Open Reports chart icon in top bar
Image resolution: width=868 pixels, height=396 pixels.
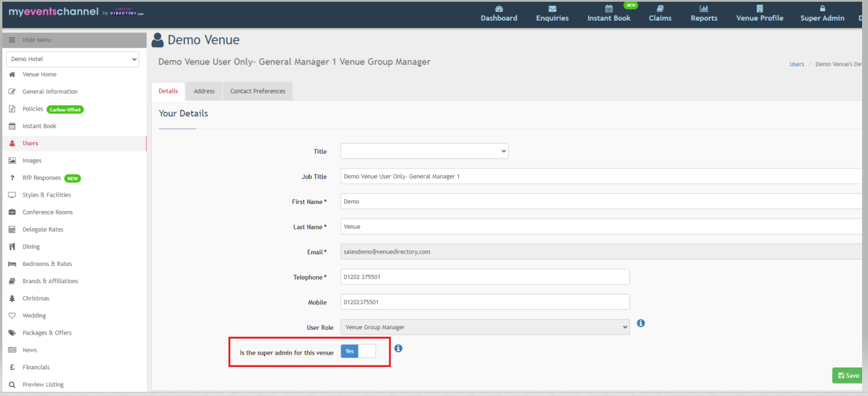point(704,9)
